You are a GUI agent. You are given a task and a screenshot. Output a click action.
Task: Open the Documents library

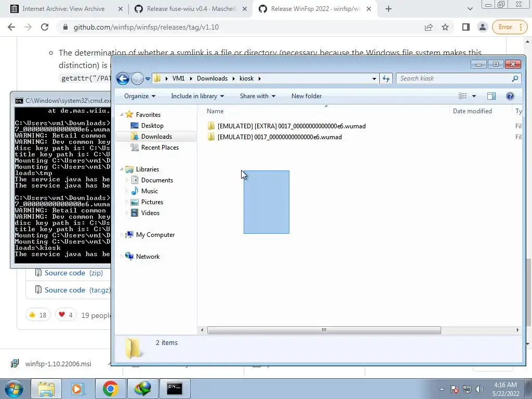(157, 180)
